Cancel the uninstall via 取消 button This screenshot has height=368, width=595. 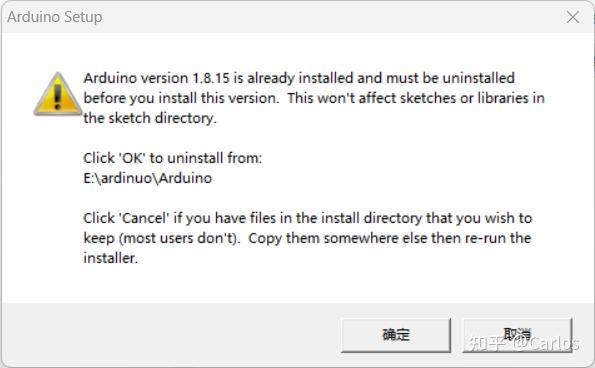click(517, 335)
